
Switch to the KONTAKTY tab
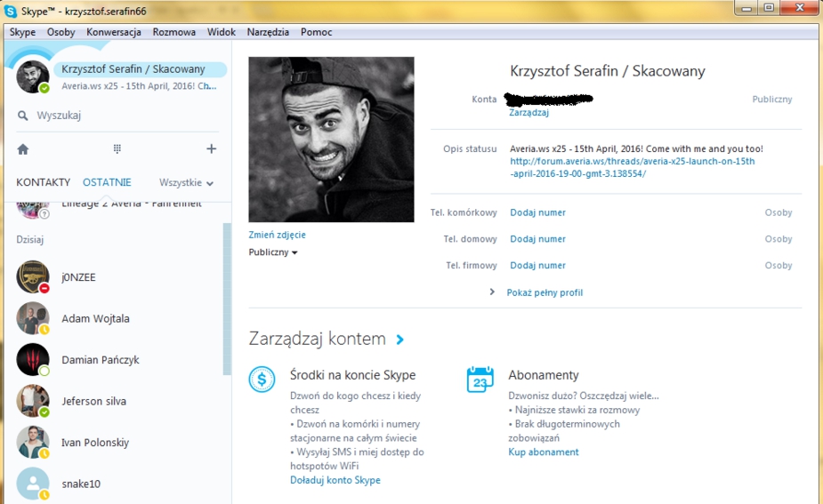click(x=43, y=182)
